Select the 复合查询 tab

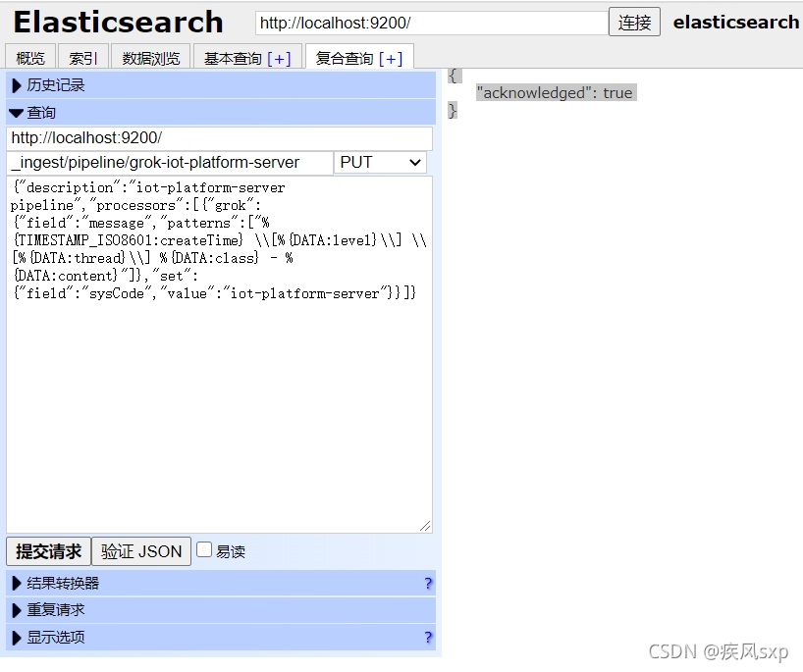coord(345,58)
